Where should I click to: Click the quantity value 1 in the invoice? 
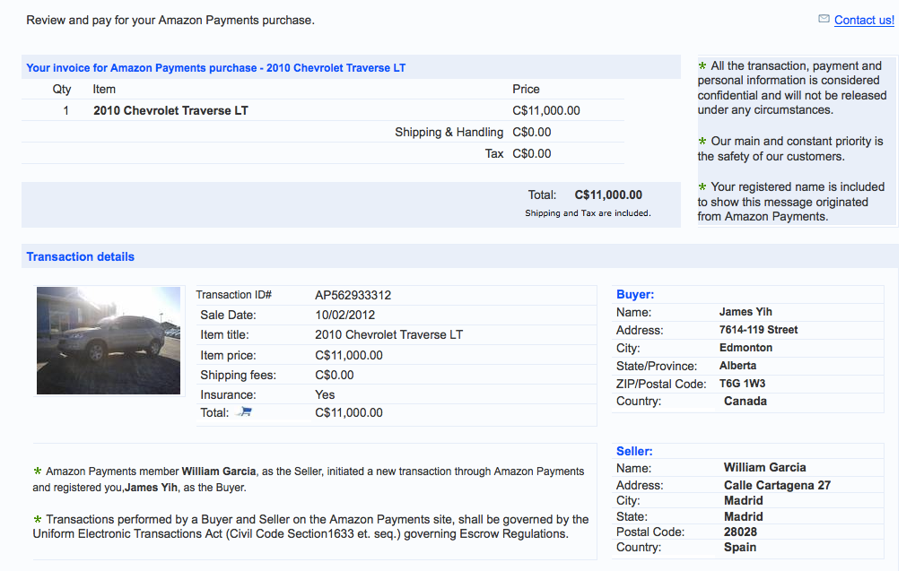pos(66,110)
